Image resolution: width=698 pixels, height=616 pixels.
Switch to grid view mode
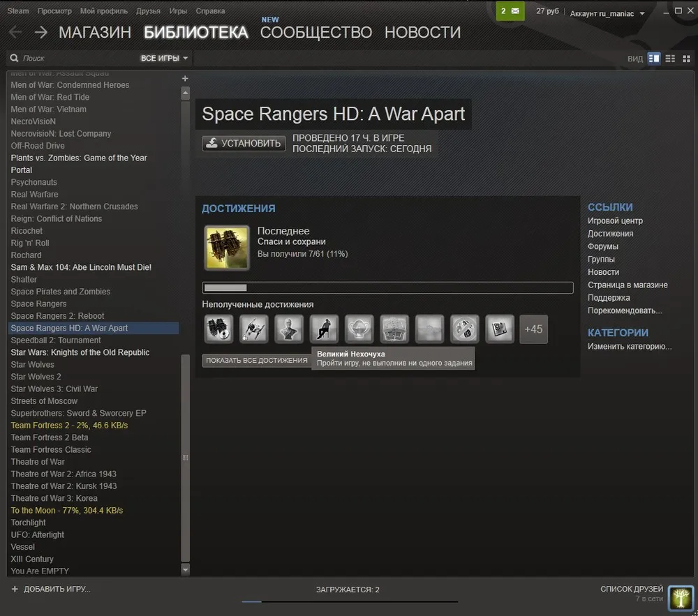(685, 59)
